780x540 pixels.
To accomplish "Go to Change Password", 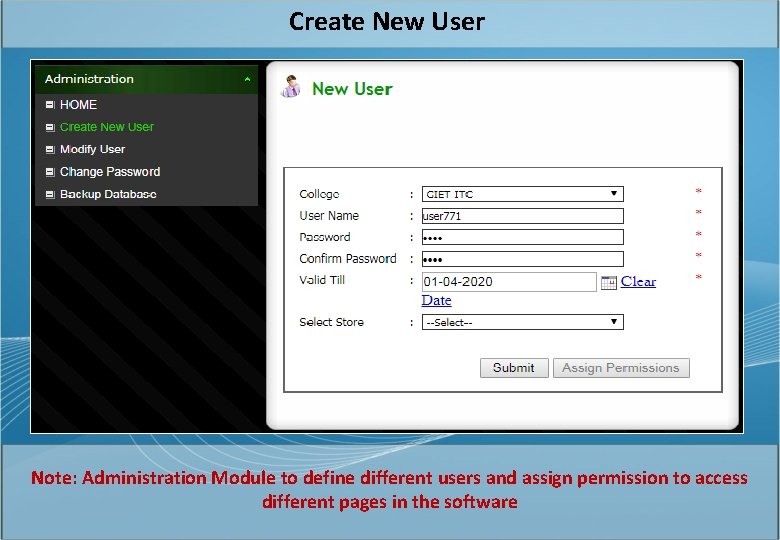I will tap(110, 172).
